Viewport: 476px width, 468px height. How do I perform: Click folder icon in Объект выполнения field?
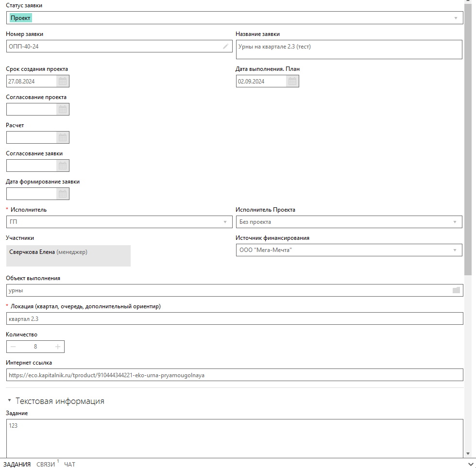[456, 290]
